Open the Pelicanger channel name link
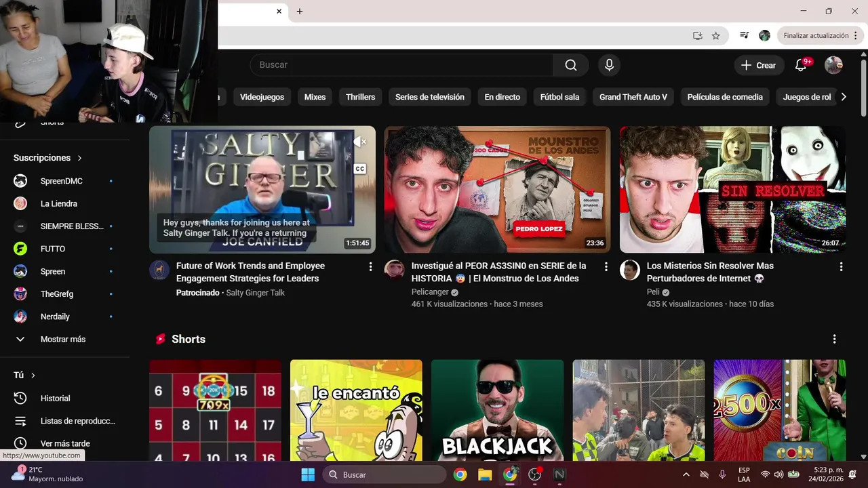868x488 pixels. pos(430,292)
